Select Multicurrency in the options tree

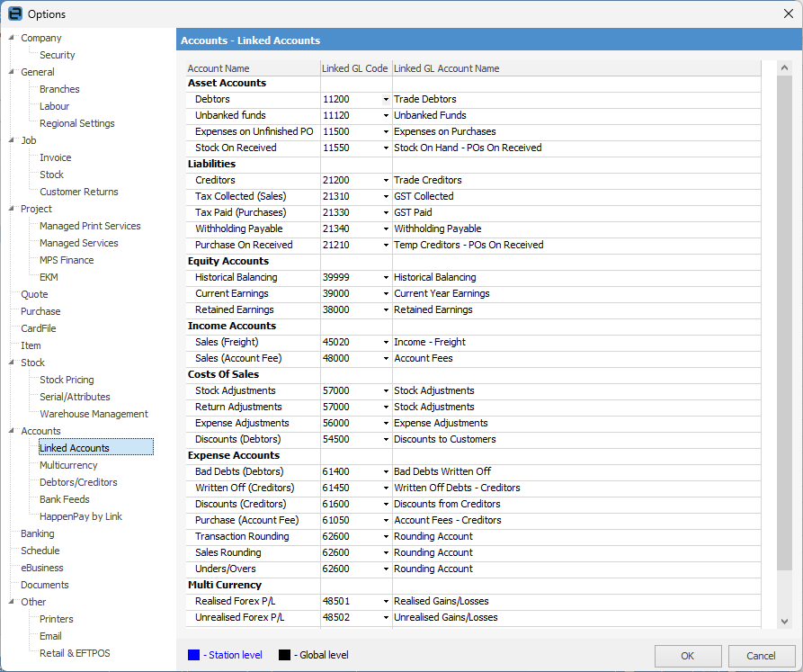(68, 465)
